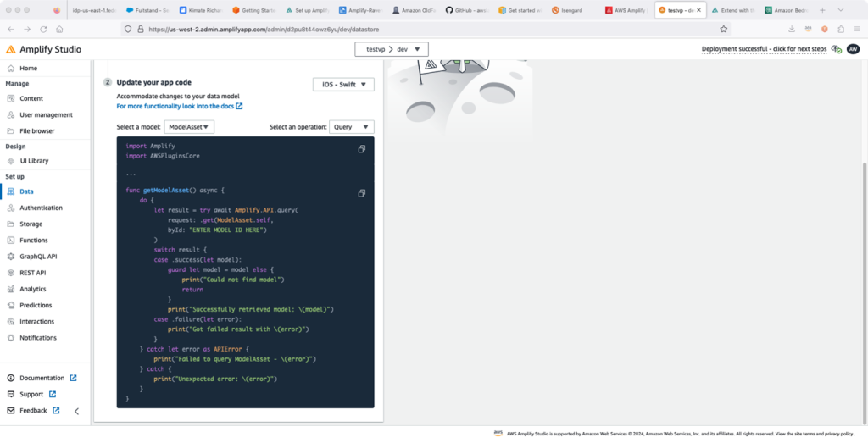Viewport: 868px width, 443px height.
Task: Switch to the GitHub browser tab
Action: [x=467, y=10]
